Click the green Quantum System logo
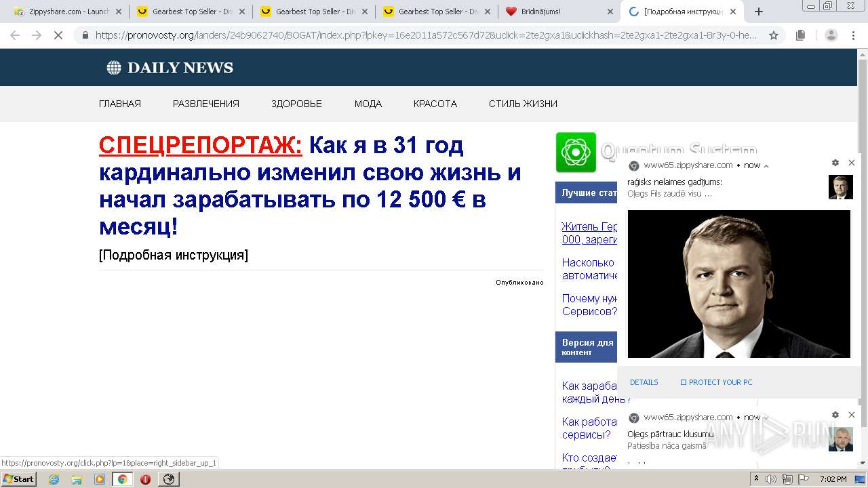Viewport: 868px width, 488px height. pyautogui.click(x=576, y=152)
